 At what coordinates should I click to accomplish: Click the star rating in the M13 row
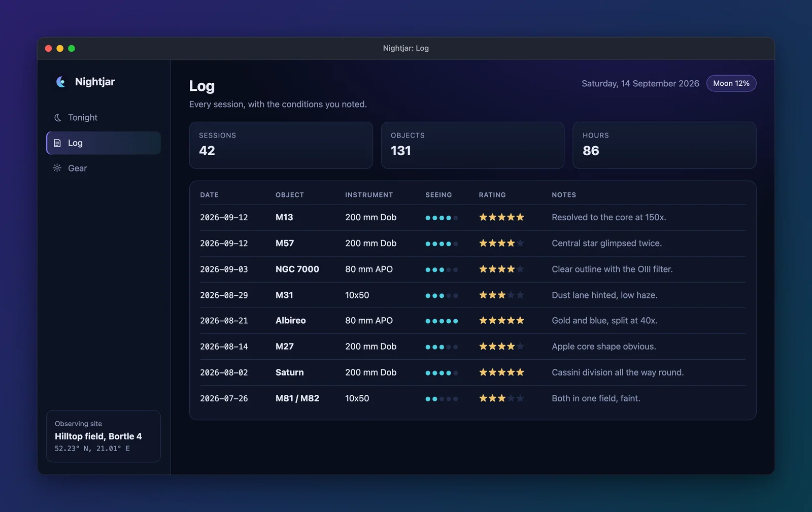tap(501, 217)
